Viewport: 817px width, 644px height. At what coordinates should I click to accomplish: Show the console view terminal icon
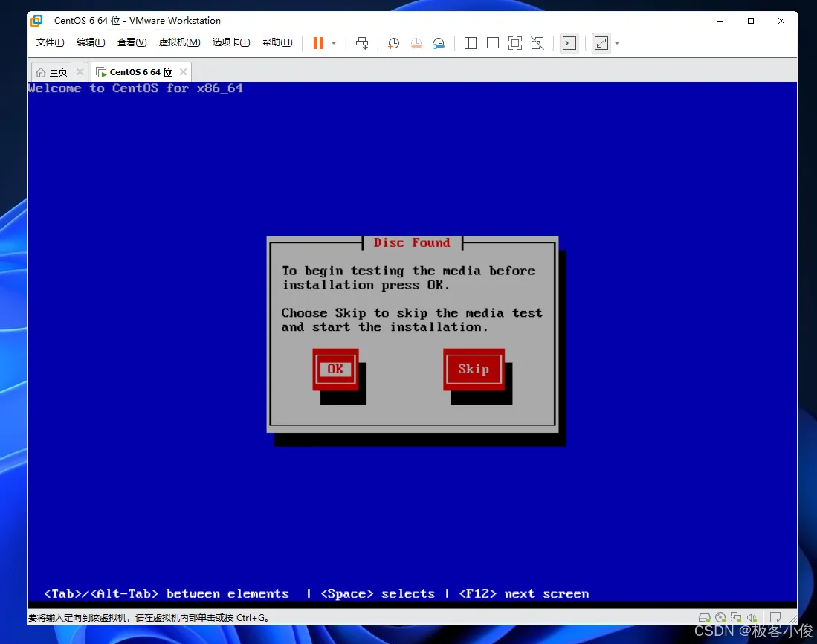pyautogui.click(x=569, y=43)
